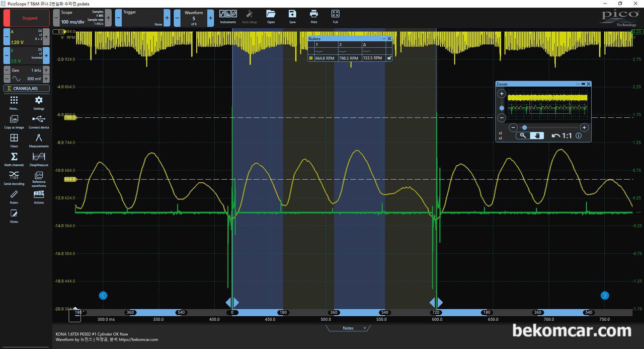Viewport: 644px width, 349px height.
Task: Open the Reference waveforms tool
Action: pos(39,179)
